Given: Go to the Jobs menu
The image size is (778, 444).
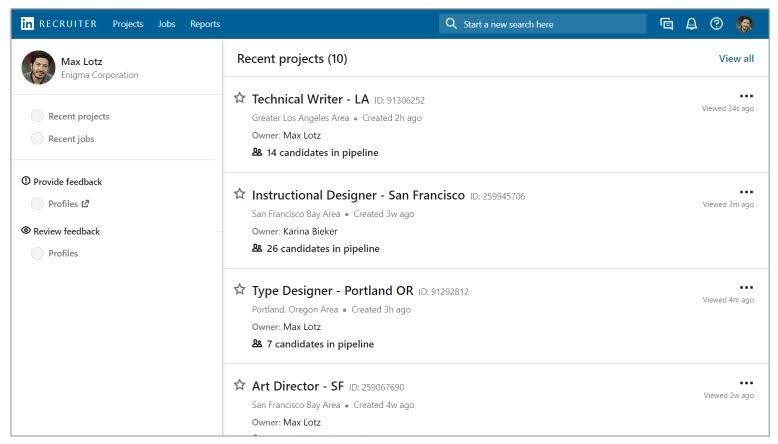Looking at the screenshot, I should click(x=167, y=24).
